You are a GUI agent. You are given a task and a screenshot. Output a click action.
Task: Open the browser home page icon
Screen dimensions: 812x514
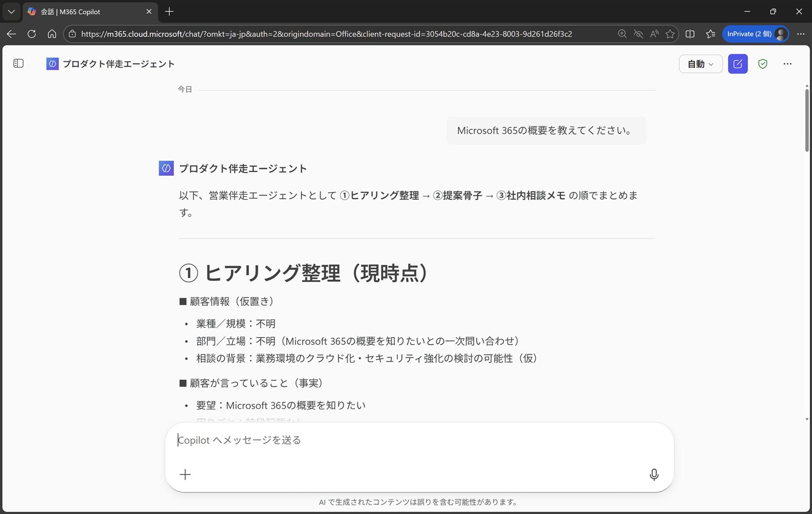coord(52,34)
